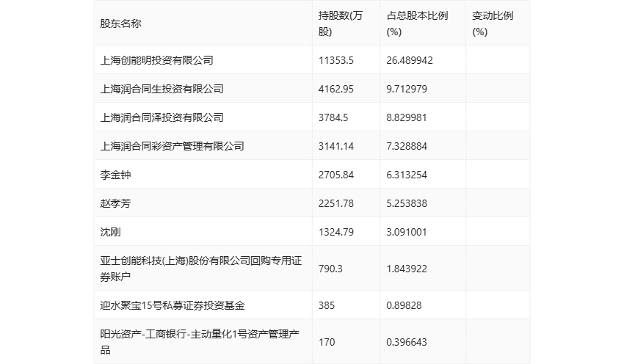Click percentage value 0.89828
Image resolution: width=624 pixels, height=364 pixels.
[x=404, y=305]
